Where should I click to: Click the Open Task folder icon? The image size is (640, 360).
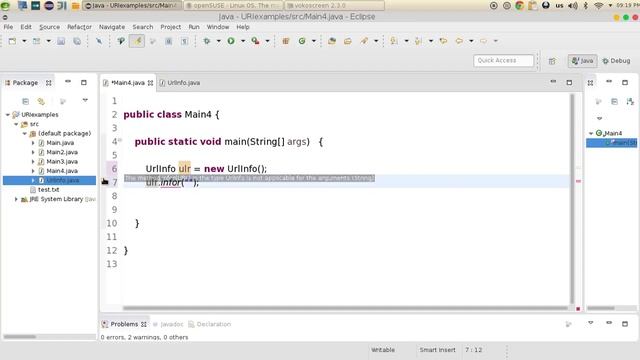tap(348, 41)
